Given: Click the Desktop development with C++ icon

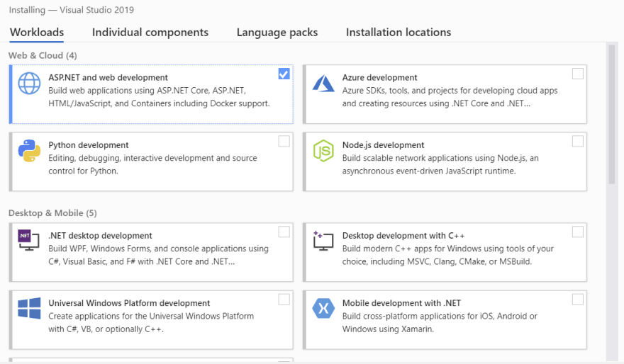Looking at the screenshot, I should click(323, 240).
